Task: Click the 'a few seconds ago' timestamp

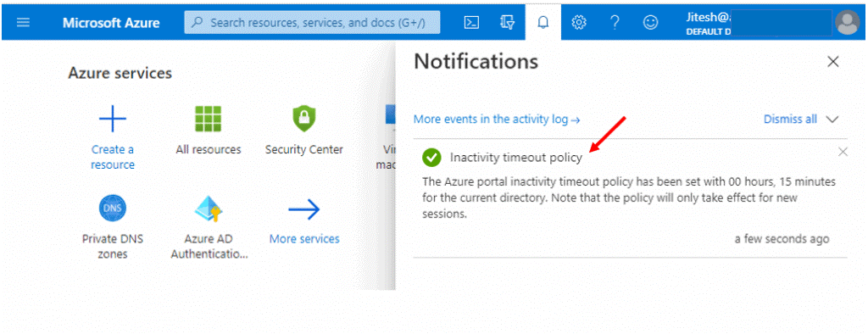Action: (x=782, y=239)
